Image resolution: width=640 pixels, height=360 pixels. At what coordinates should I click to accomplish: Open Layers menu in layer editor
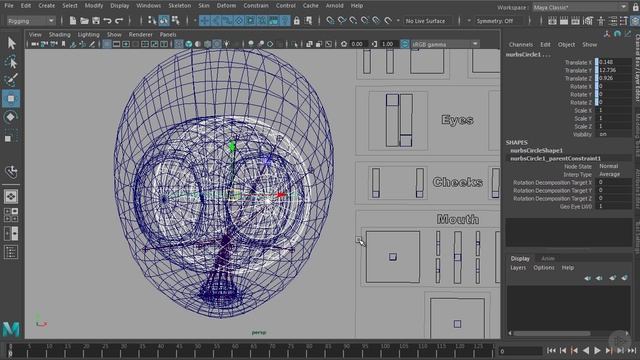pyautogui.click(x=518, y=268)
